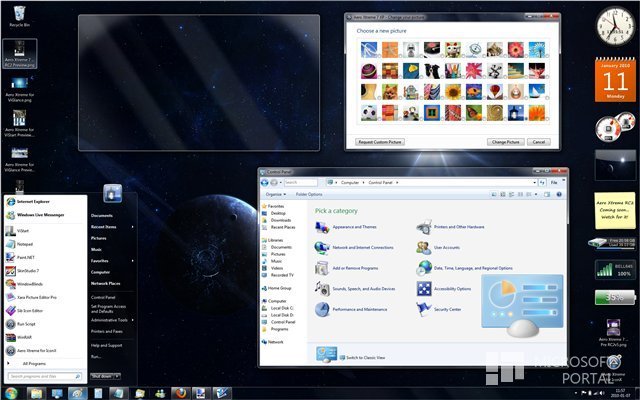Click the Control Panel search box
The width and height of the screenshot is (640, 400).
pyautogui.click(x=300, y=182)
